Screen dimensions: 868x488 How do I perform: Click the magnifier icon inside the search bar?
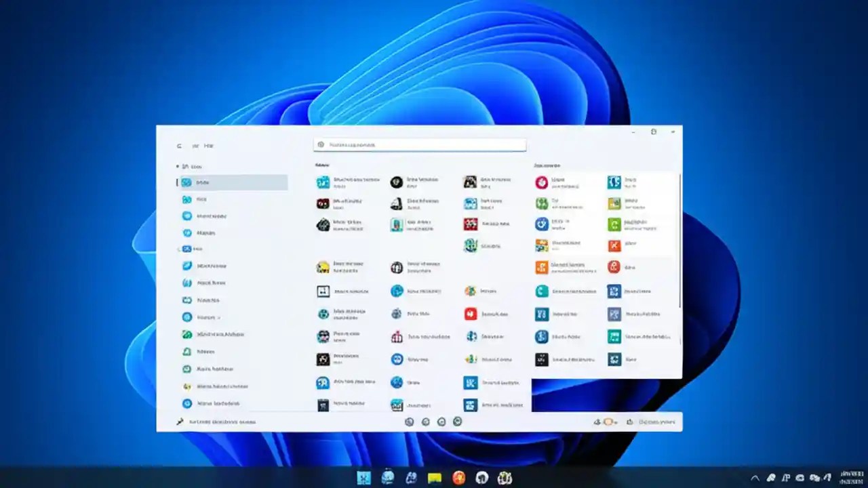(321, 144)
